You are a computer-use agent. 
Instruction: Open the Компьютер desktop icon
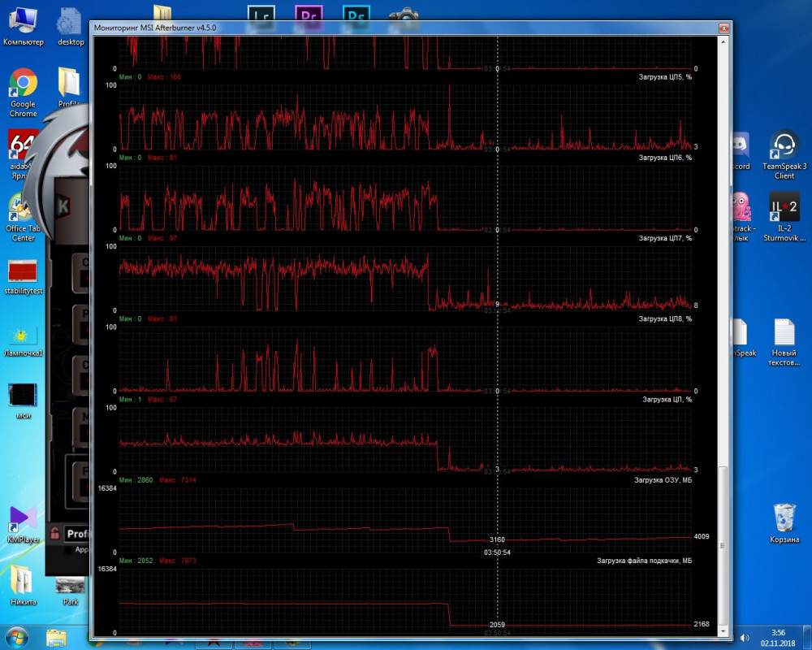pyautogui.click(x=23, y=18)
